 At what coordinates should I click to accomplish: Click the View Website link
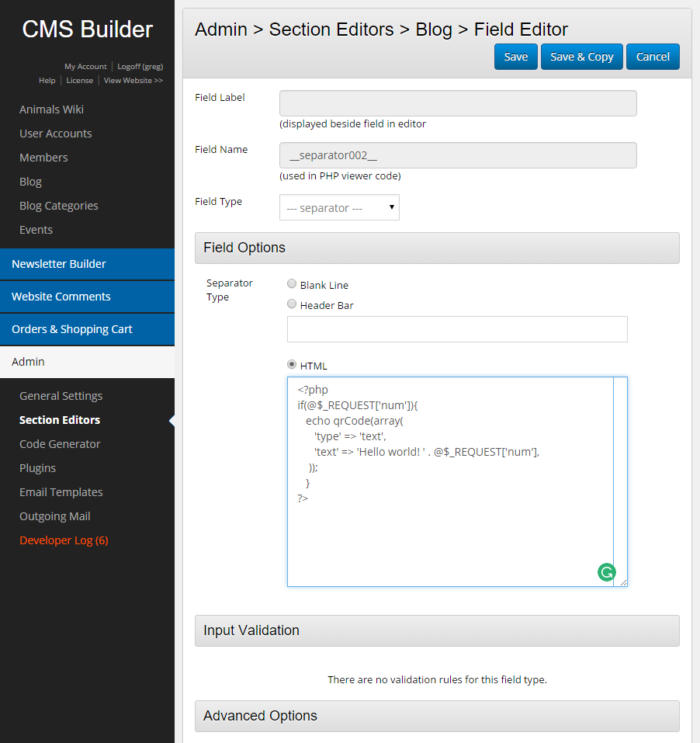[x=133, y=81]
